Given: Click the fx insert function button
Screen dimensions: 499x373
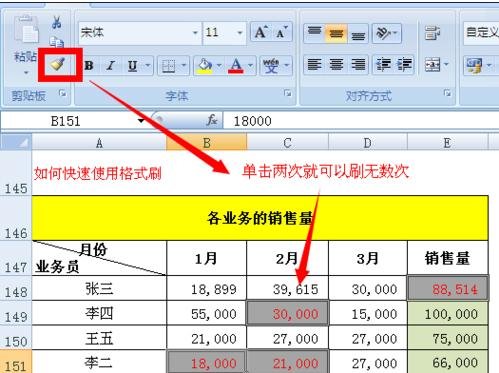Looking at the screenshot, I should [212, 120].
